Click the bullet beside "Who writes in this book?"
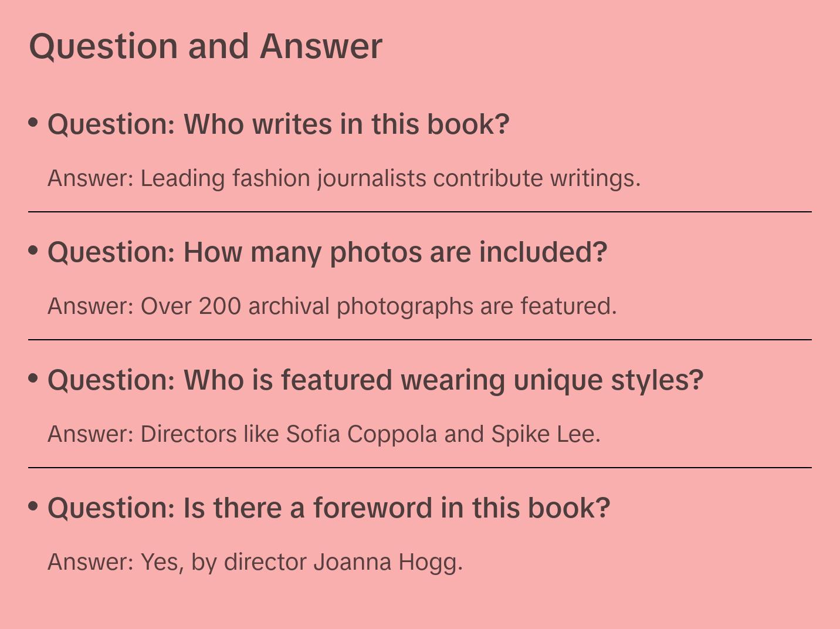 pos(33,123)
